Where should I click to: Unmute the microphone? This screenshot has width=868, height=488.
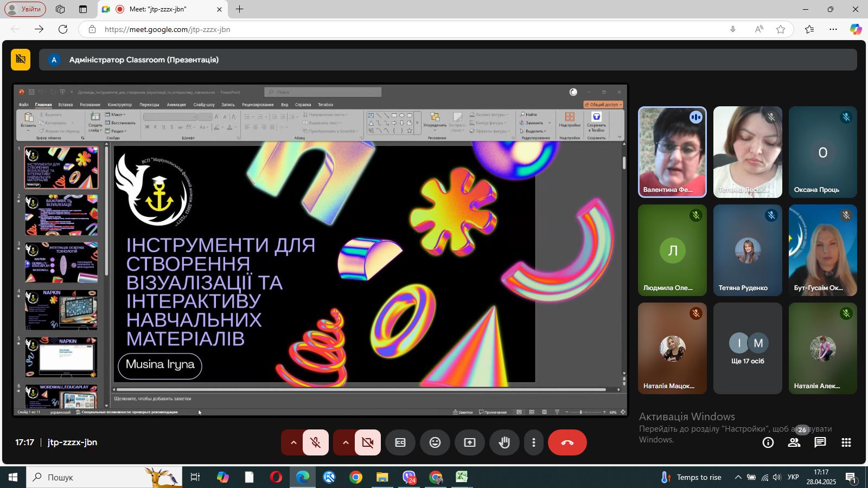pos(315,442)
